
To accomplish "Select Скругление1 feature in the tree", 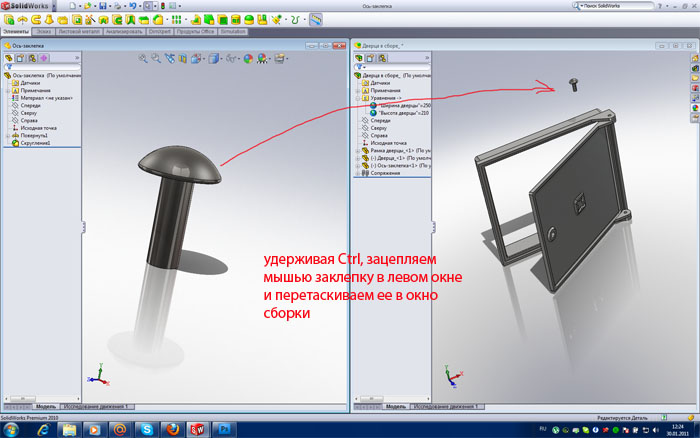I will [30, 143].
